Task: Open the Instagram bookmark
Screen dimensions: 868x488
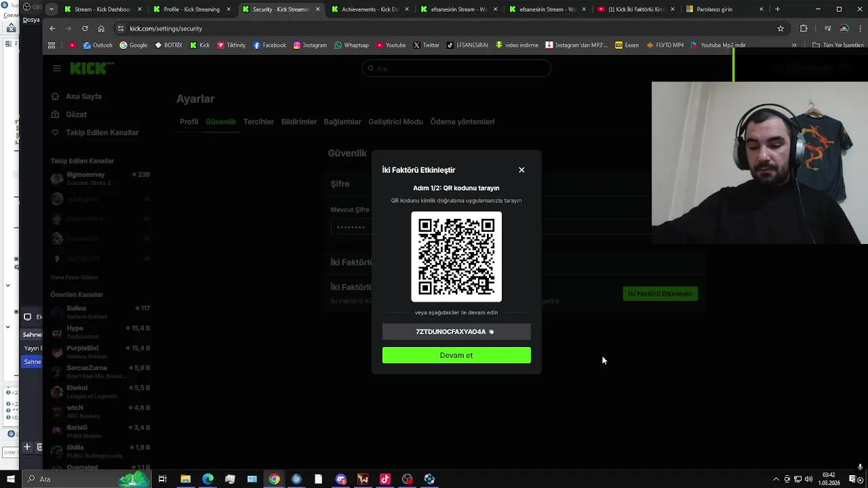Action: pyautogui.click(x=310, y=45)
